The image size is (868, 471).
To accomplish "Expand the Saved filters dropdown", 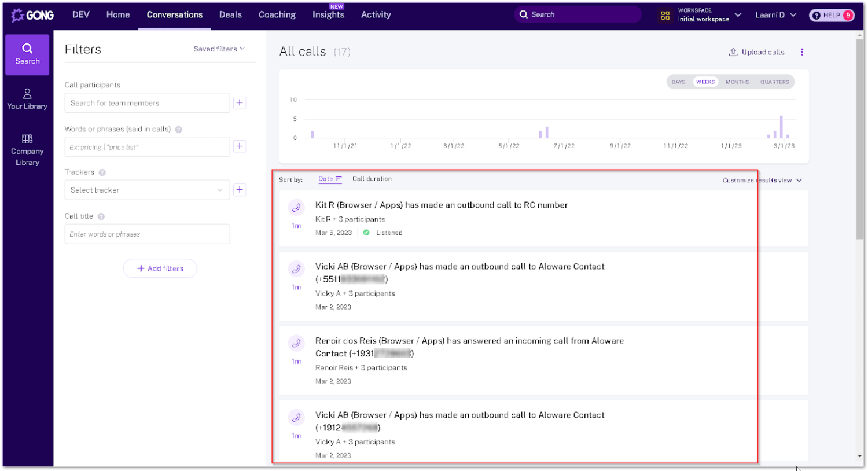I will tap(219, 49).
